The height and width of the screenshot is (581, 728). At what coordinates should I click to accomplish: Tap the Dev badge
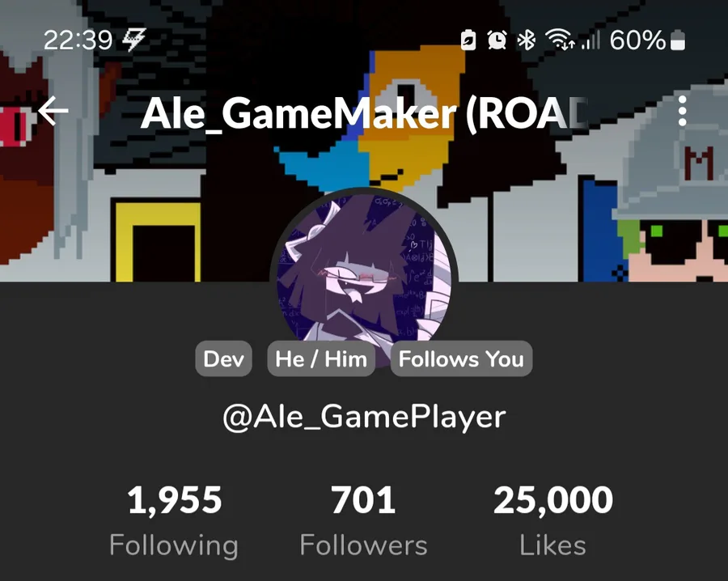point(224,358)
